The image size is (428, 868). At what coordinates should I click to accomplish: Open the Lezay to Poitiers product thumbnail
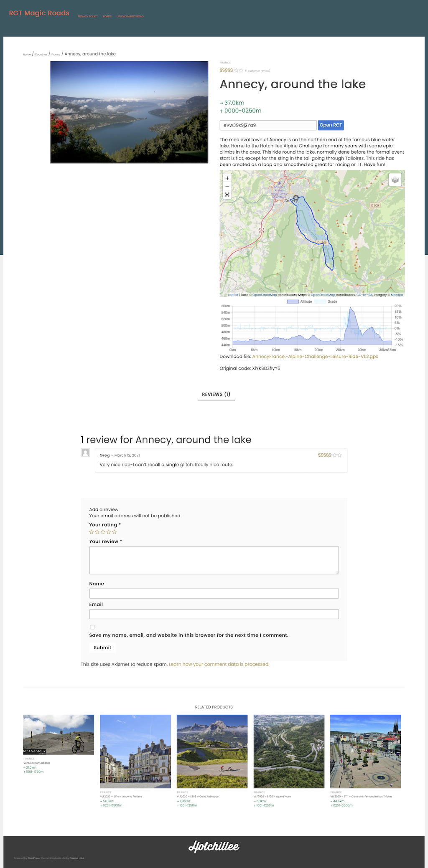[135, 752]
